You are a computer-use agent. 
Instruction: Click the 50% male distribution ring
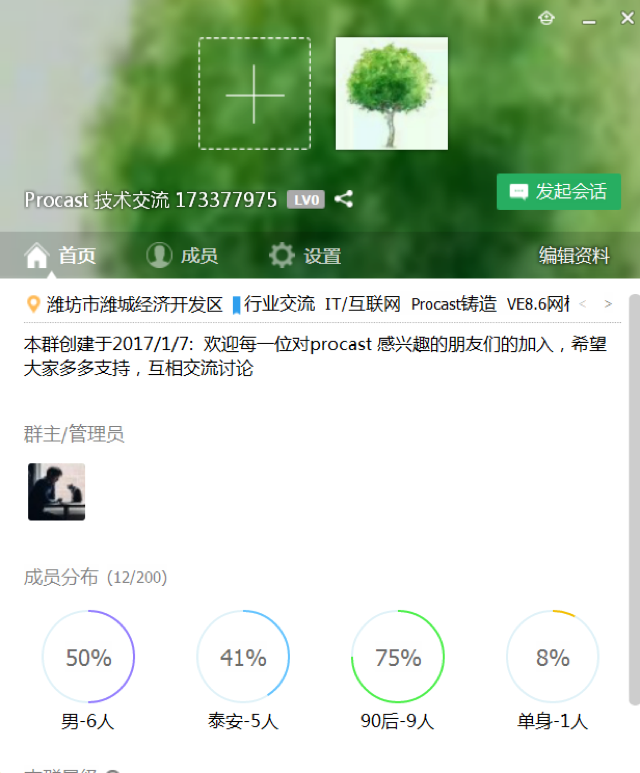pos(88,657)
